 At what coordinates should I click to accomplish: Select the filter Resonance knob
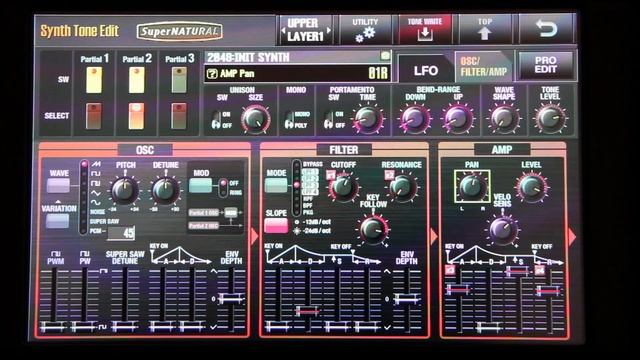click(403, 188)
